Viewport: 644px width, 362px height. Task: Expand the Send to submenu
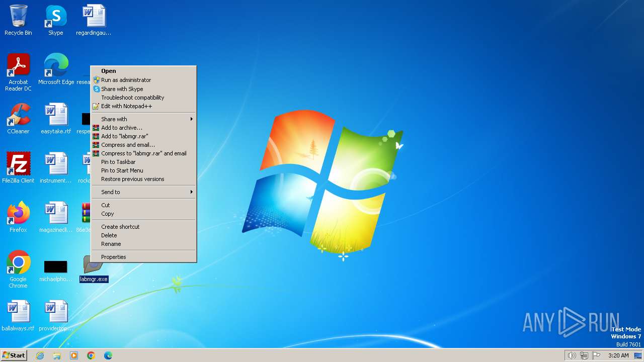point(143,192)
